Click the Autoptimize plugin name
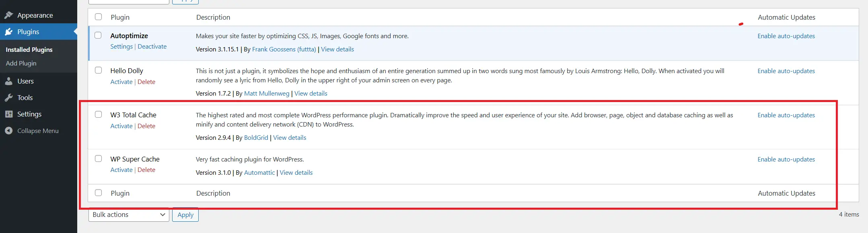 pyautogui.click(x=129, y=36)
